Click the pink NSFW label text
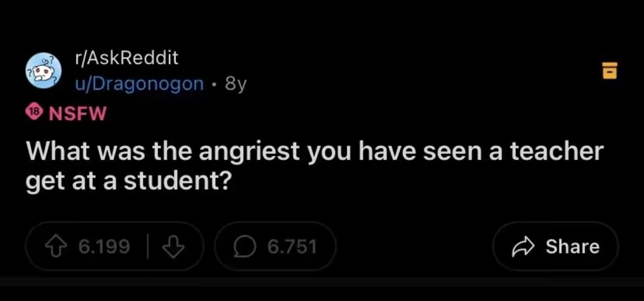This screenshot has height=301, width=644. point(78,113)
